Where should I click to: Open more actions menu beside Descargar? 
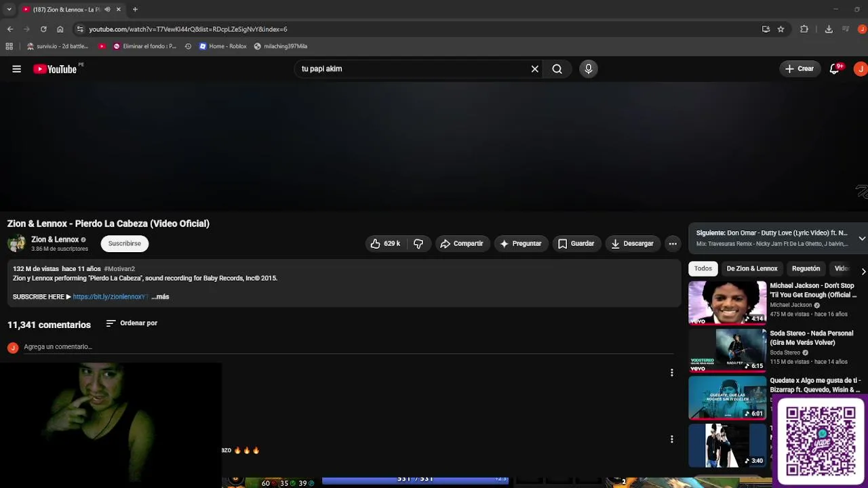[x=672, y=243]
